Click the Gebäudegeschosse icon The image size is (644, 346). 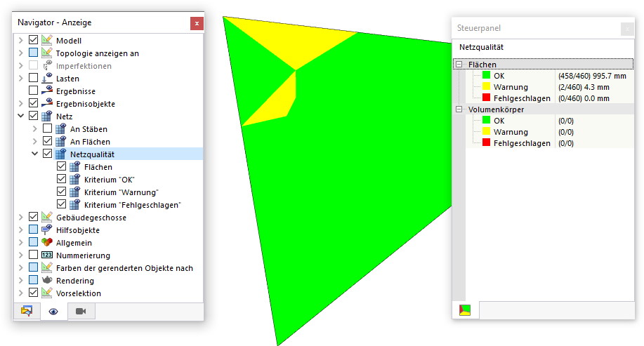pyautogui.click(x=47, y=217)
